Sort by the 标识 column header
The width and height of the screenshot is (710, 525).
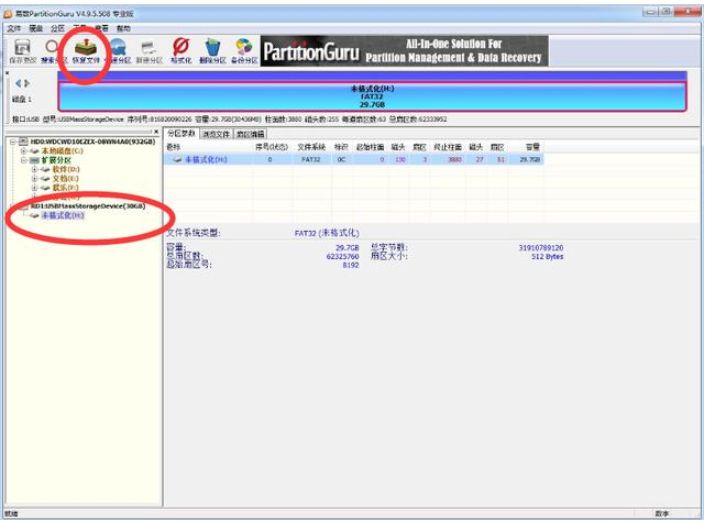tap(341, 147)
